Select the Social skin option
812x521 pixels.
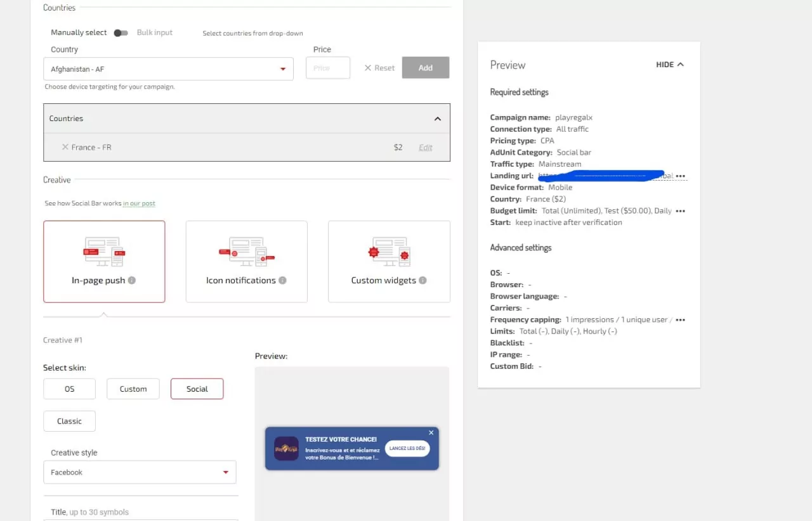pyautogui.click(x=197, y=389)
